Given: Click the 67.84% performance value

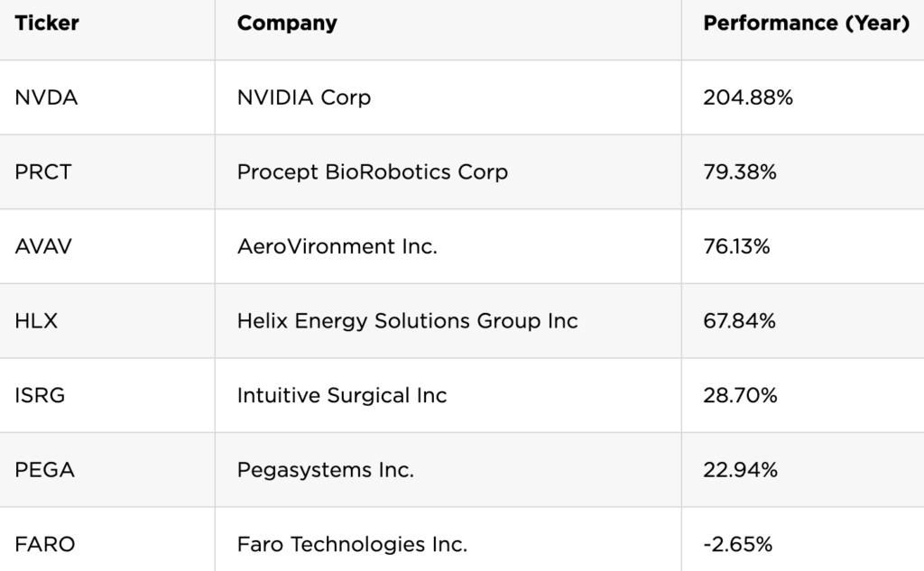Looking at the screenshot, I should coord(739,320).
